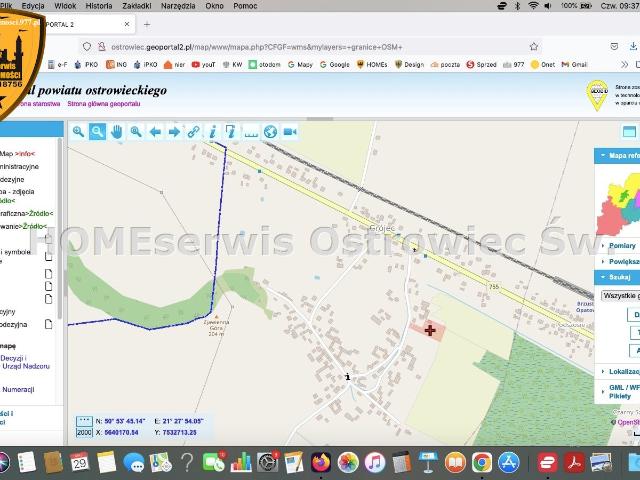
Task: Click the browser address bar
Action: (x=300, y=46)
